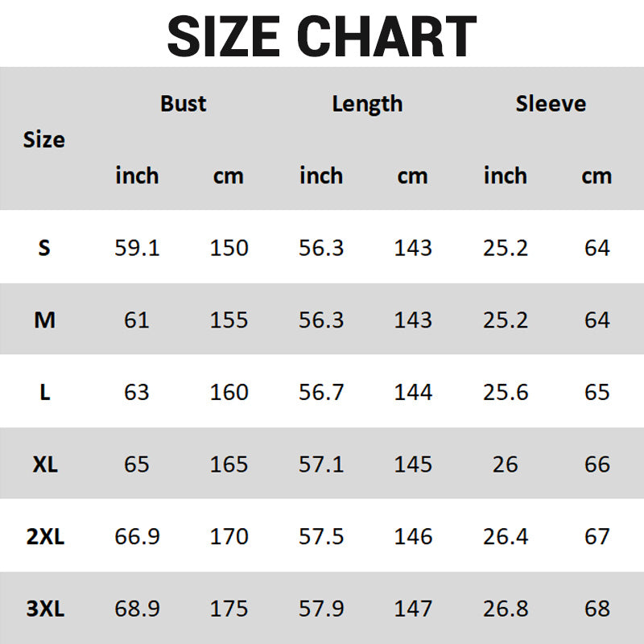Click the 65 inch bust value
Image resolution: width=644 pixels, height=644 pixels.
coord(137,464)
